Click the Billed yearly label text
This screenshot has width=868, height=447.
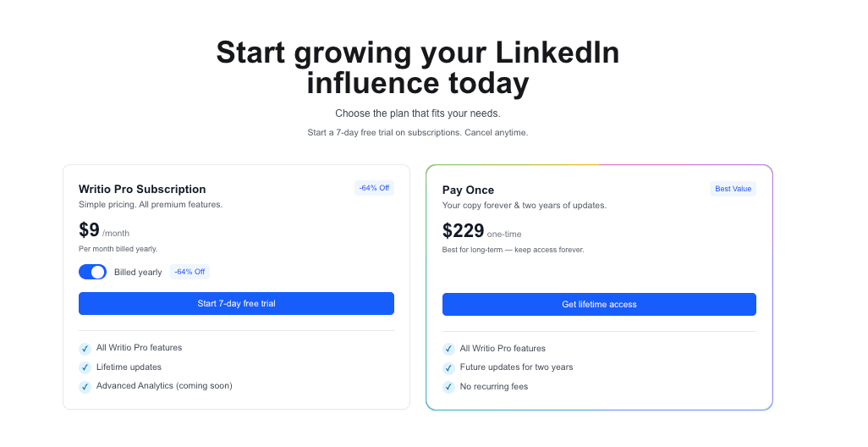point(138,273)
